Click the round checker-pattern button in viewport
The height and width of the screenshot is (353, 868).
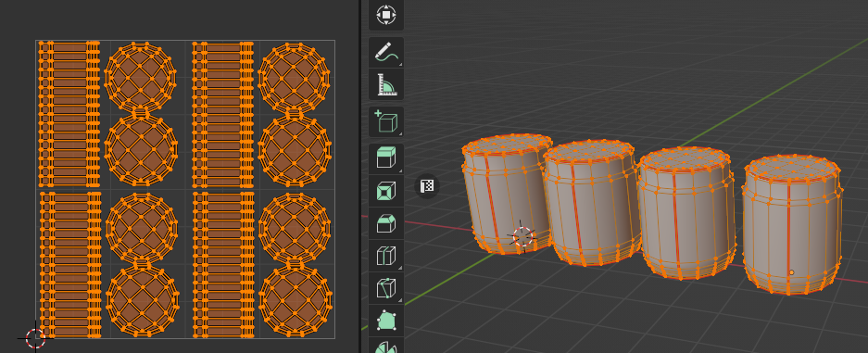coord(427,186)
